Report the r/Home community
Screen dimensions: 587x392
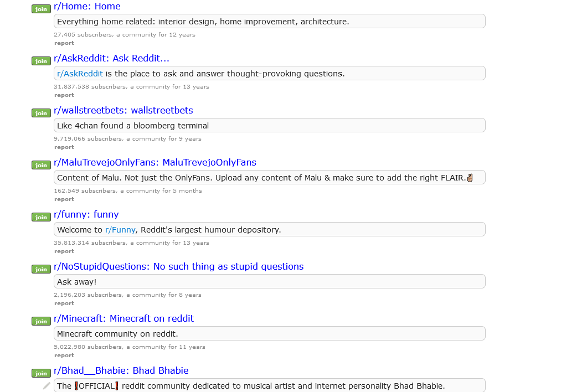coord(64,43)
